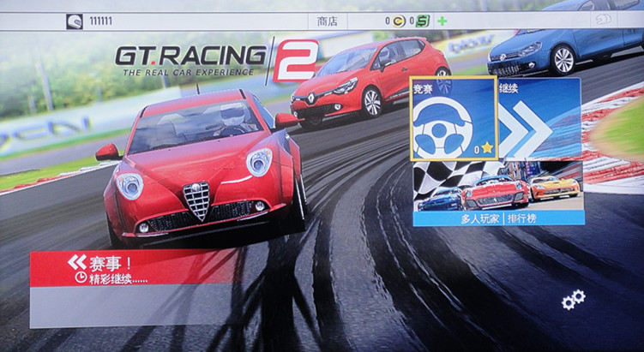This screenshot has width=644, height=352.
Task: Open the 商店 shop tab
Action: 328,21
